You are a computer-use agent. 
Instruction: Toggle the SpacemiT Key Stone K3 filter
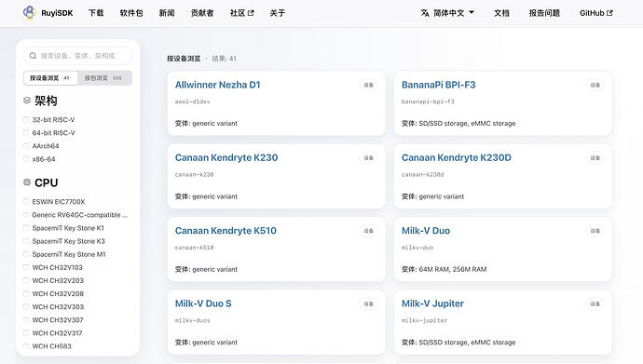coord(26,241)
